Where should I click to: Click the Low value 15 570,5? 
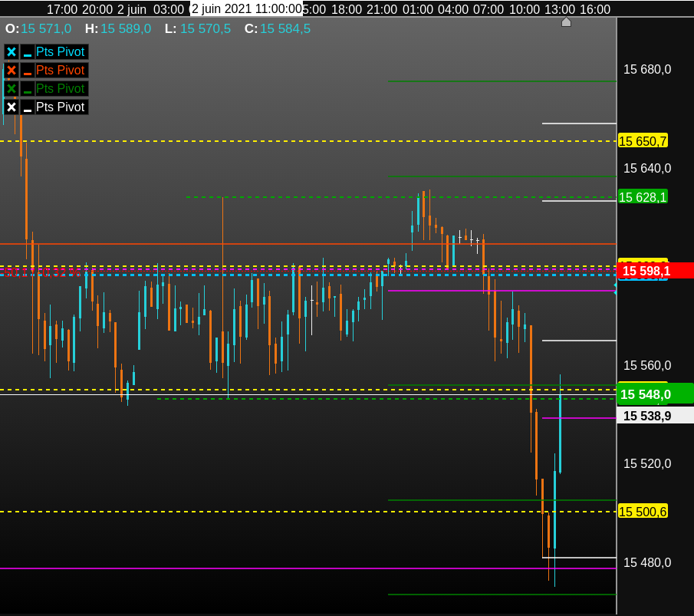point(206,29)
